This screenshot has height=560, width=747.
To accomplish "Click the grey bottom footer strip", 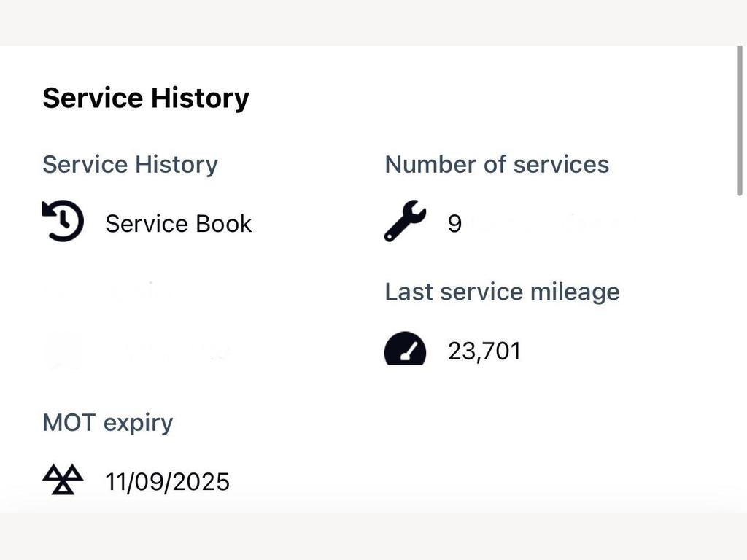I will pyautogui.click(x=373, y=536).
